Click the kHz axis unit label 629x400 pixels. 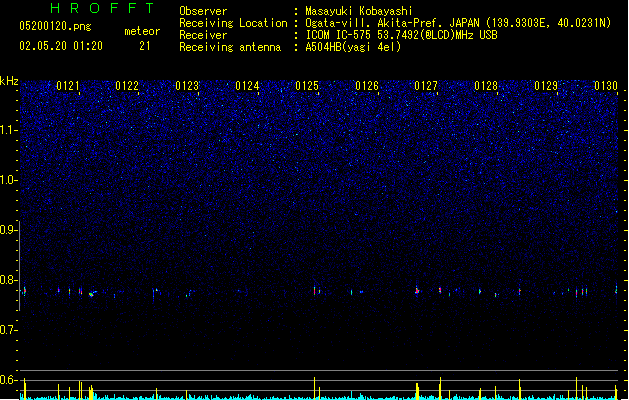click(x=9, y=81)
